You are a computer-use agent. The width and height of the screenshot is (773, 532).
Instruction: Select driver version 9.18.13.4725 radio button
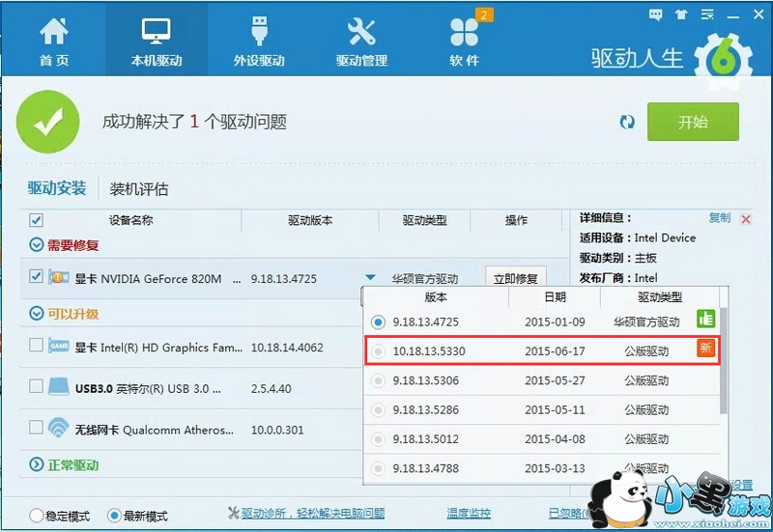[x=378, y=322]
